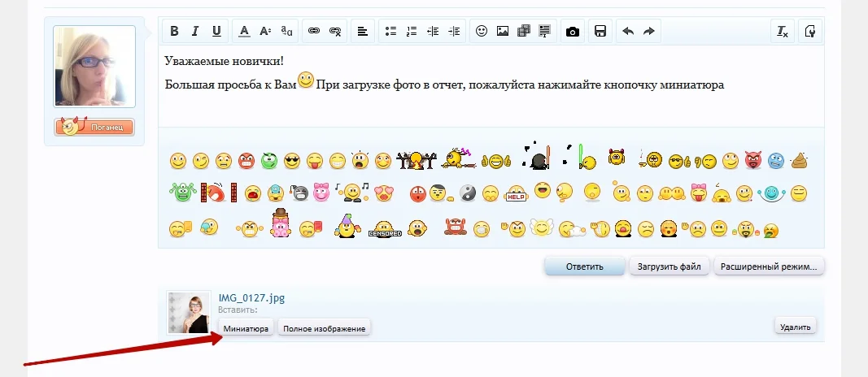Outdent text with the decrease indent icon

point(433,31)
